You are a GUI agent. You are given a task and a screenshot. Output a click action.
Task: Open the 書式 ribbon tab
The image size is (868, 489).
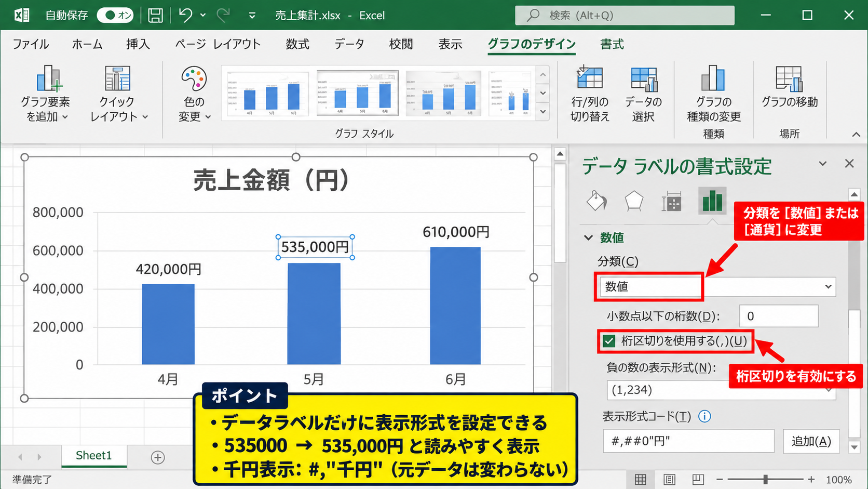(x=612, y=44)
